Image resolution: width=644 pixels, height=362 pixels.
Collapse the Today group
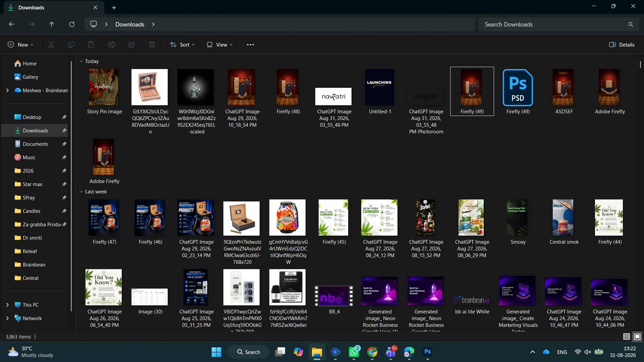[81, 61]
